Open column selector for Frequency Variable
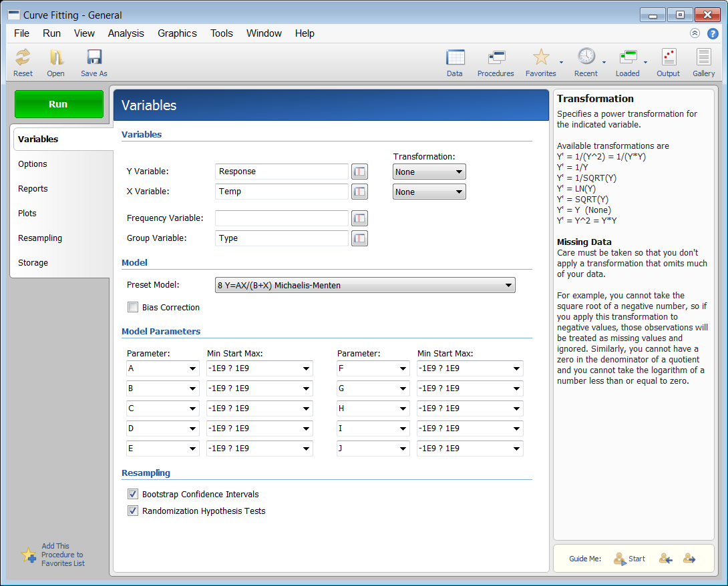The height and width of the screenshot is (586, 728). point(359,218)
